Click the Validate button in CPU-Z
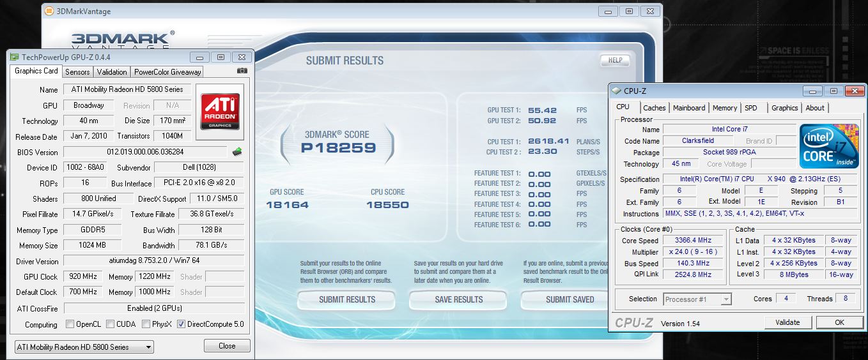 pyautogui.click(x=787, y=322)
